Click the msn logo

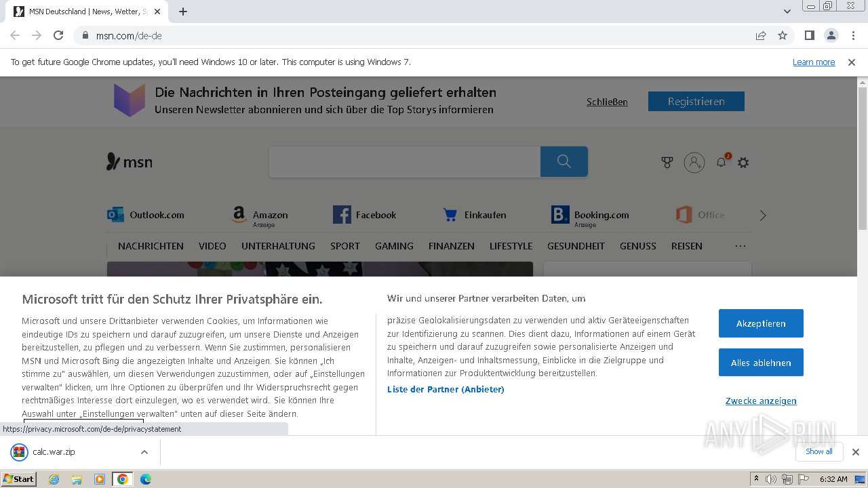130,162
